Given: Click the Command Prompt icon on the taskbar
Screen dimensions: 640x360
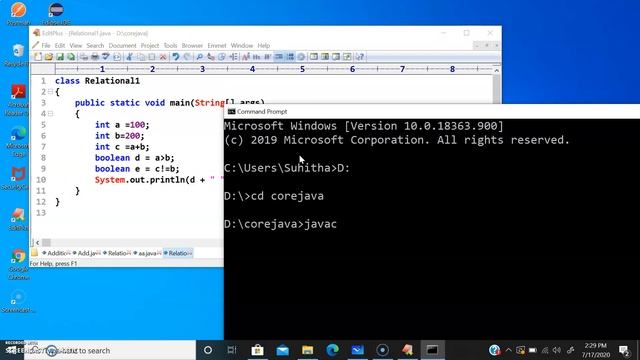Looking at the screenshot, I should tap(433, 350).
